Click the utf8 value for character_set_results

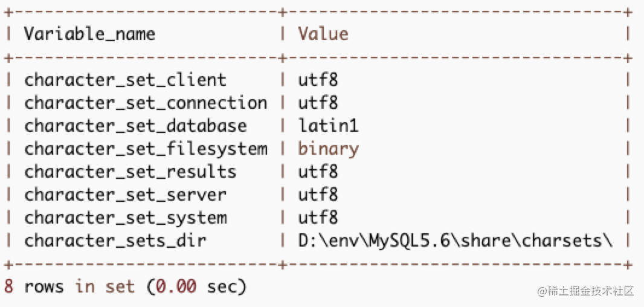pos(318,172)
